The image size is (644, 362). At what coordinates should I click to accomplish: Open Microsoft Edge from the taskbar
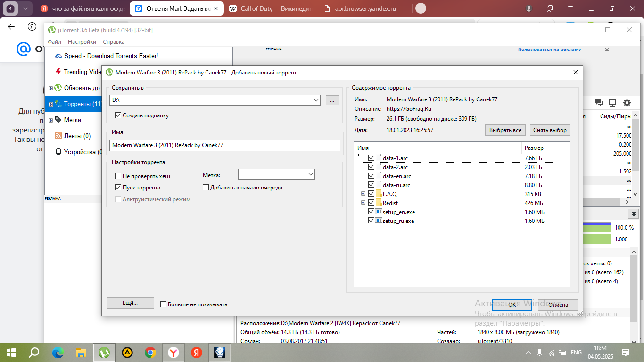[x=58, y=352]
